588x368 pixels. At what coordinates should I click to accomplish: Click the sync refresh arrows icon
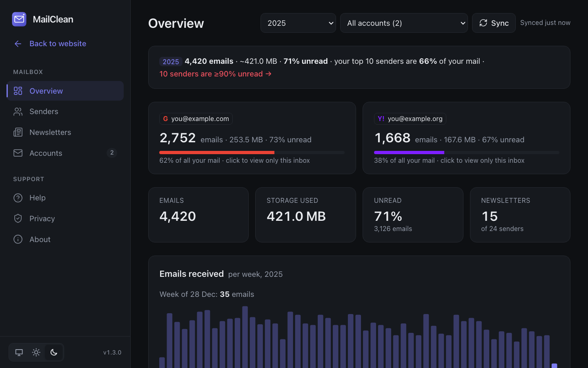click(x=483, y=23)
